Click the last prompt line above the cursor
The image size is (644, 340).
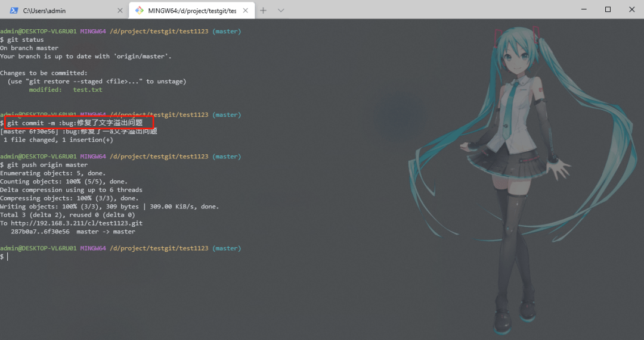pyautogui.click(x=120, y=248)
